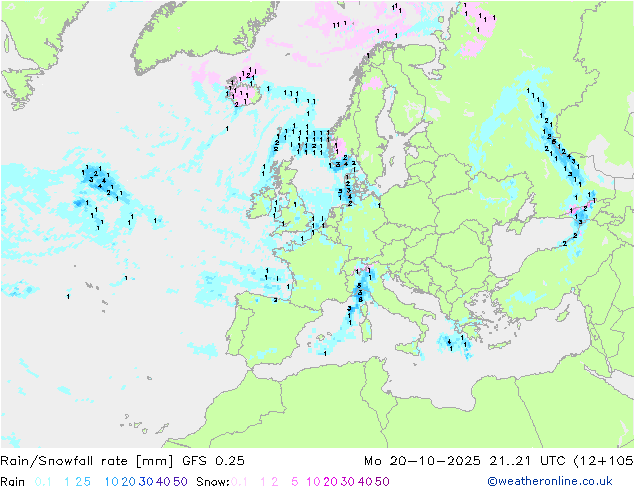The width and height of the screenshot is (634, 490).
Task: Select the 'Rain' legend label
Action: 13,482
